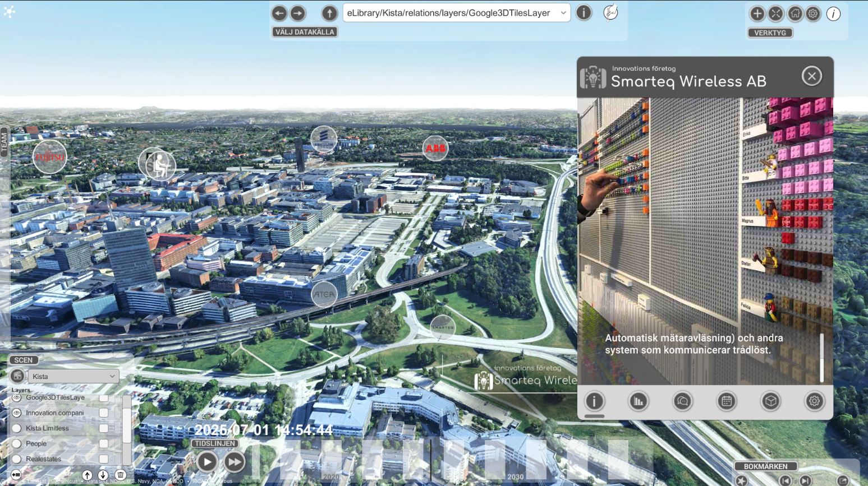The height and width of the screenshot is (486, 868).
Task: Toggle visibility of Kista Limitless layer
Action: (x=17, y=428)
